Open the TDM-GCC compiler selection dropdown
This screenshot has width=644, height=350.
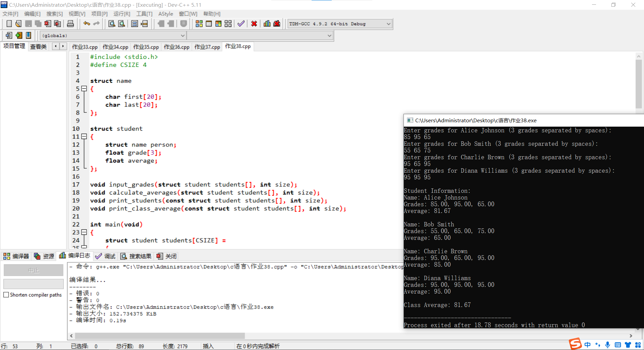[388, 24]
